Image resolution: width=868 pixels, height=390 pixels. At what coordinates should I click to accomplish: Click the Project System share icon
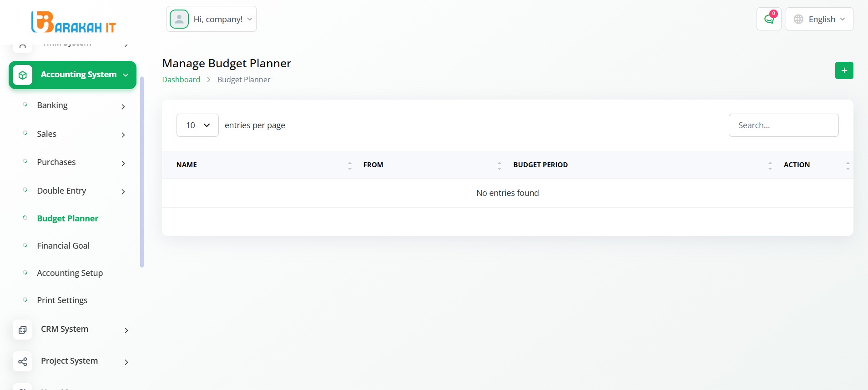(23, 362)
